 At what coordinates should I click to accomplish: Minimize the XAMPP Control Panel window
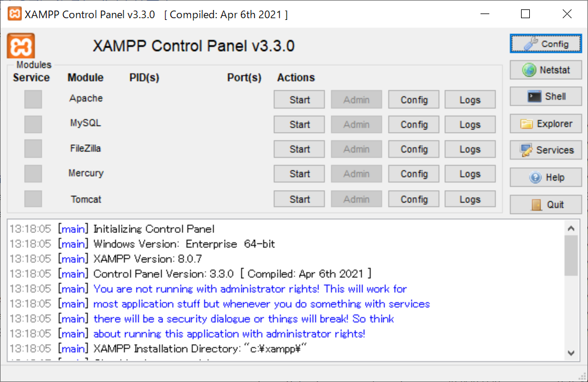(x=485, y=14)
